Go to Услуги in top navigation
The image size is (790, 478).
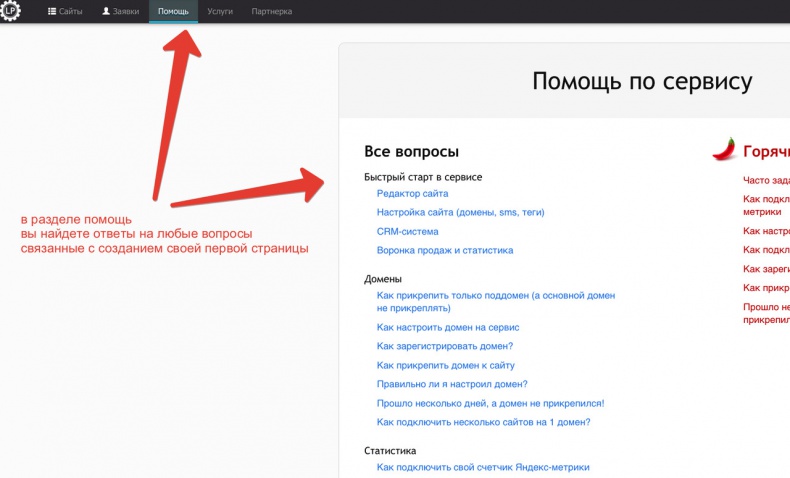coord(220,11)
